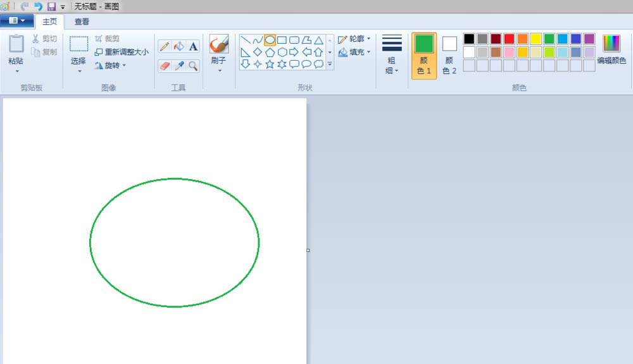The width and height of the screenshot is (633, 364).
Task: Open the Outline (轮廓) dropdown
Action: [x=354, y=39]
